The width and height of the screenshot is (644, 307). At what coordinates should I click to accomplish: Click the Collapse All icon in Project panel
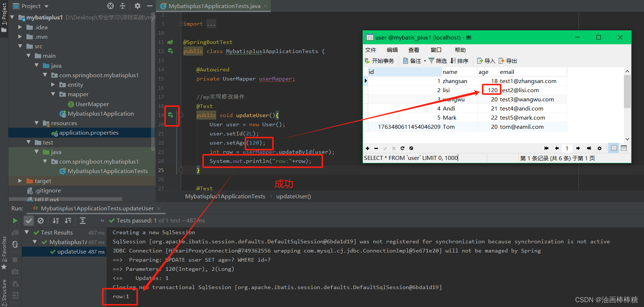[x=123, y=6]
